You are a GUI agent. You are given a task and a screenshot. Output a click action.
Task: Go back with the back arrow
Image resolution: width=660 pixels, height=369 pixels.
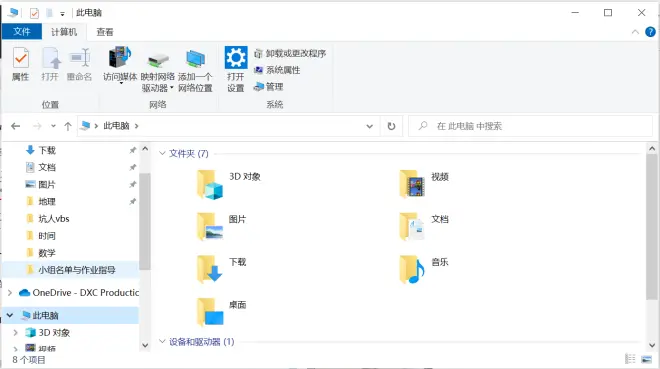(x=16, y=126)
